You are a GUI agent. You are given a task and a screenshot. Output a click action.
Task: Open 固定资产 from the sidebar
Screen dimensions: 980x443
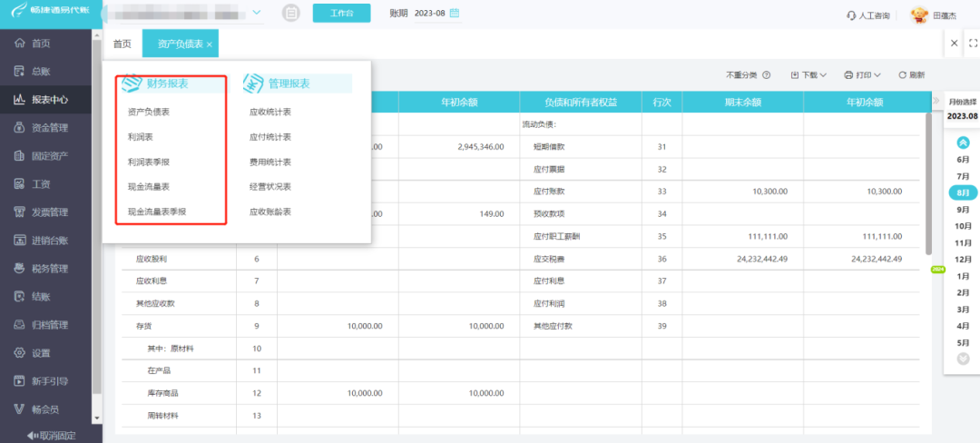pos(41,155)
